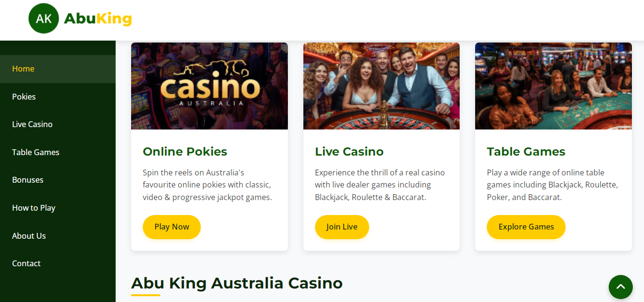
Task: Open the Contact sidebar link
Action: point(26,263)
